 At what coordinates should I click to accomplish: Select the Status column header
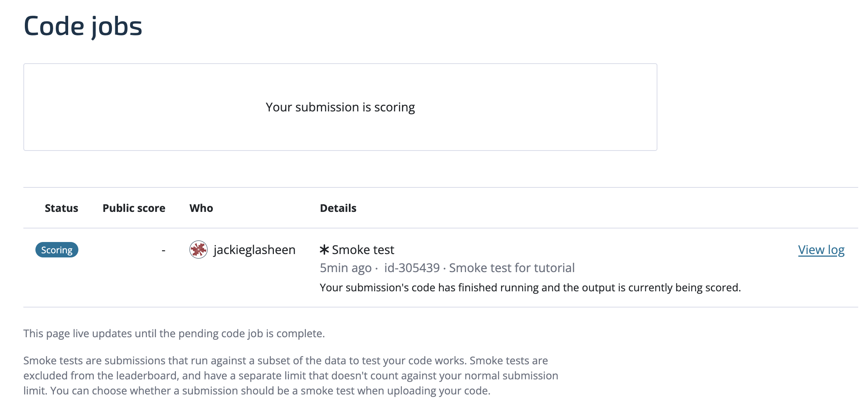pyautogui.click(x=61, y=208)
